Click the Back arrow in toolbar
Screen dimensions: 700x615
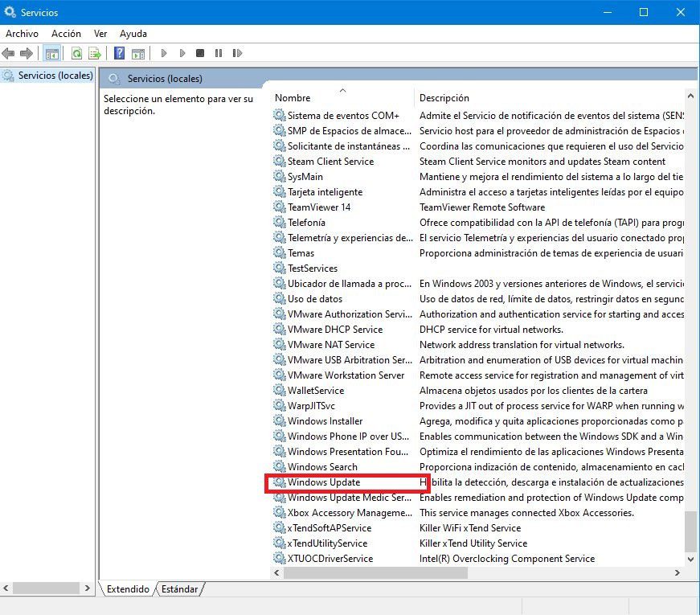(9, 54)
